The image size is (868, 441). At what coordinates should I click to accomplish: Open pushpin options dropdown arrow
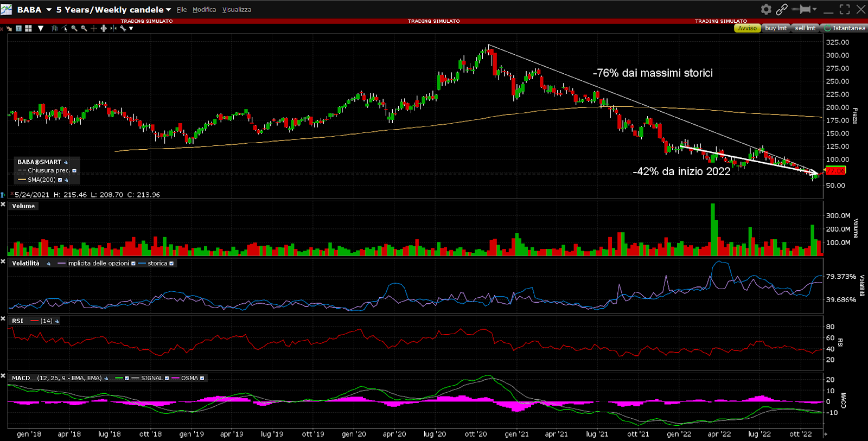(x=814, y=9)
